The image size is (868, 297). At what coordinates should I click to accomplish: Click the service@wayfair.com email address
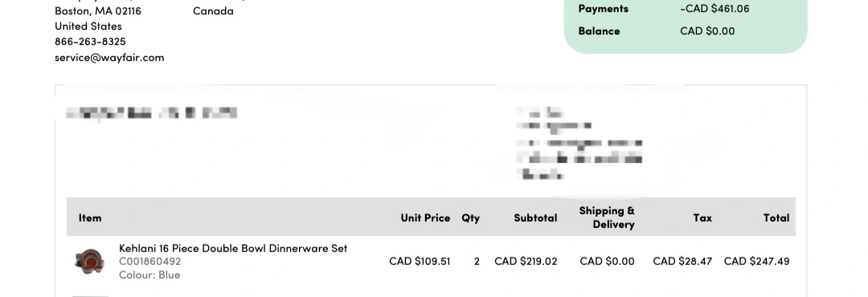coord(109,58)
